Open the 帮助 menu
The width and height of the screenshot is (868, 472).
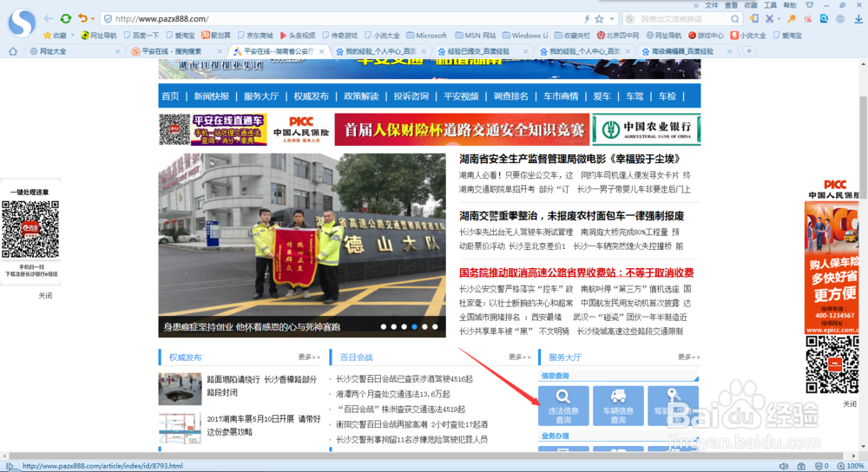(790, 5)
